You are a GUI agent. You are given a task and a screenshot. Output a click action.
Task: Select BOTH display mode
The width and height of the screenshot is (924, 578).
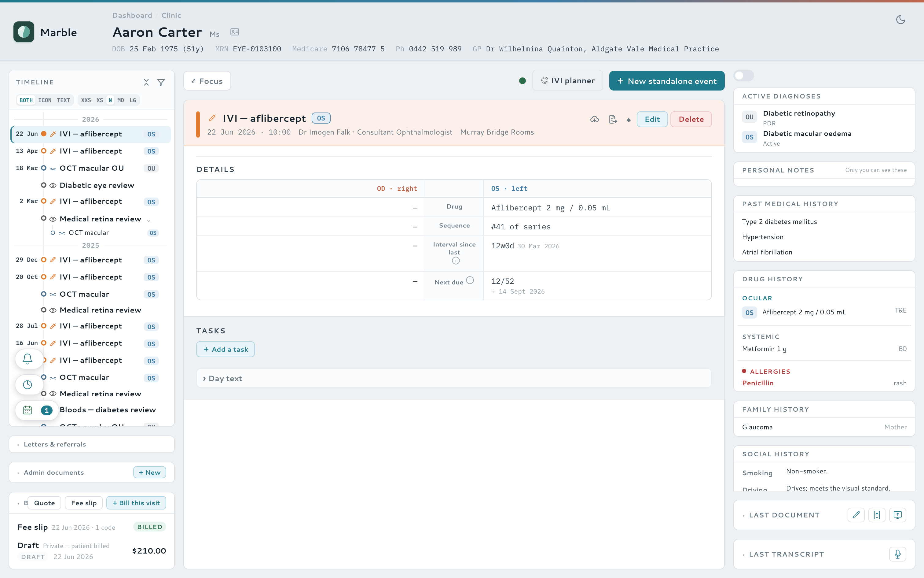point(26,100)
